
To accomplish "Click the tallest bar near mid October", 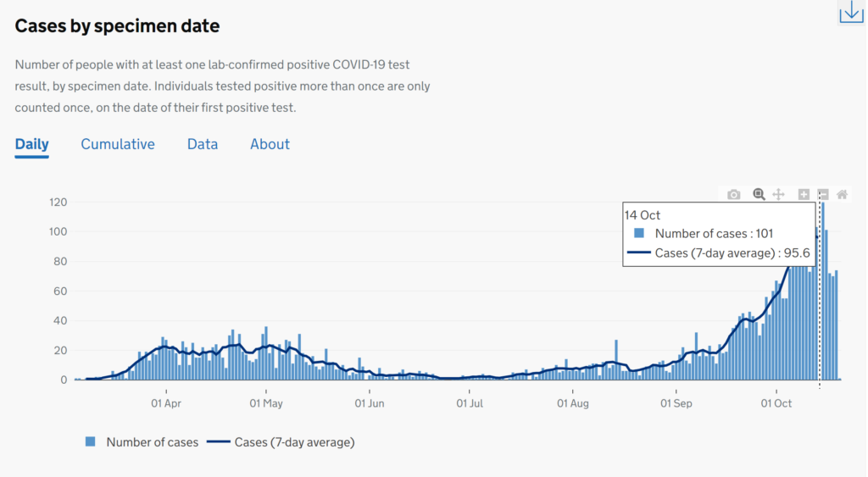I will pos(823,291).
